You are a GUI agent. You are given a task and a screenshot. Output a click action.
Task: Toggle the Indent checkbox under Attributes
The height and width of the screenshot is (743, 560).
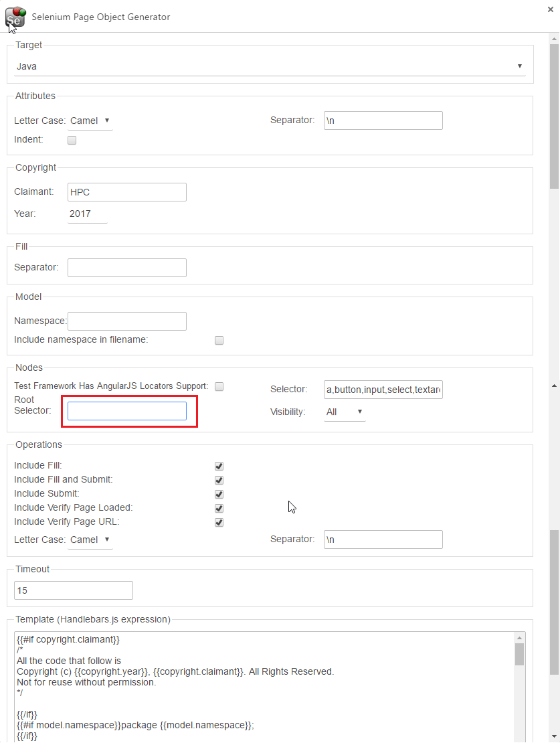pyautogui.click(x=72, y=140)
